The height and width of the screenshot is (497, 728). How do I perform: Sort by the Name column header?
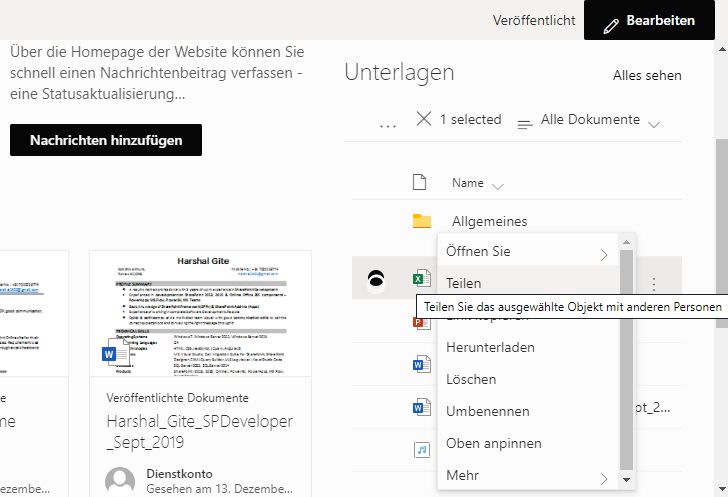click(x=477, y=183)
